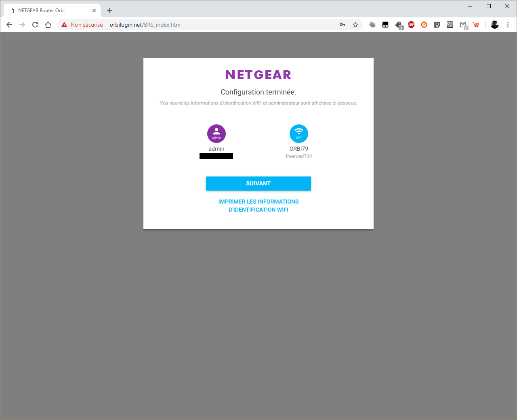The image size is (517, 420).
Task: Click the Non sécurisé label
Action: [87, 25]
